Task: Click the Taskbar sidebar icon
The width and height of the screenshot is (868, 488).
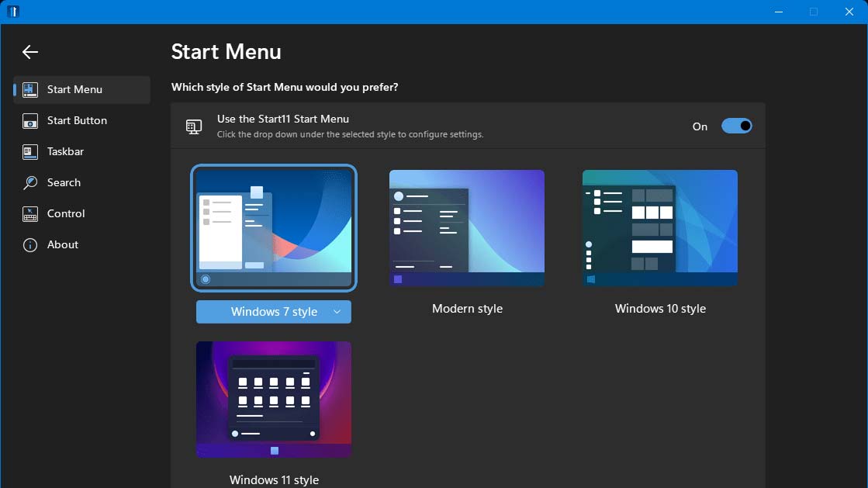Action: coord(30,152)
